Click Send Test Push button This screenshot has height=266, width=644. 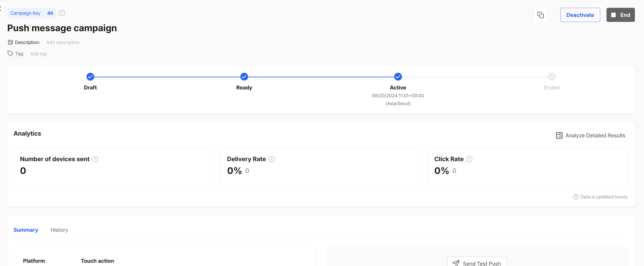coord(477,263)
